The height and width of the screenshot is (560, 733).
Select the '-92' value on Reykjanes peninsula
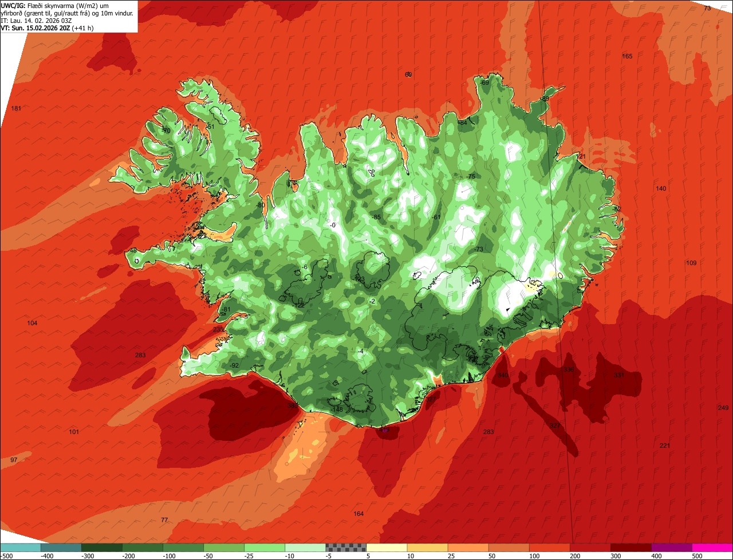pyautogui.click(x=234, y=365)
